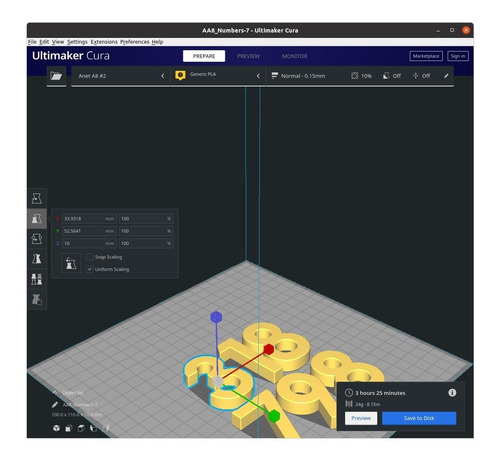This screenshot has width=500, height=462.
Task: Click the Generic PLA material badge icon
Action: tap(180, 76)
